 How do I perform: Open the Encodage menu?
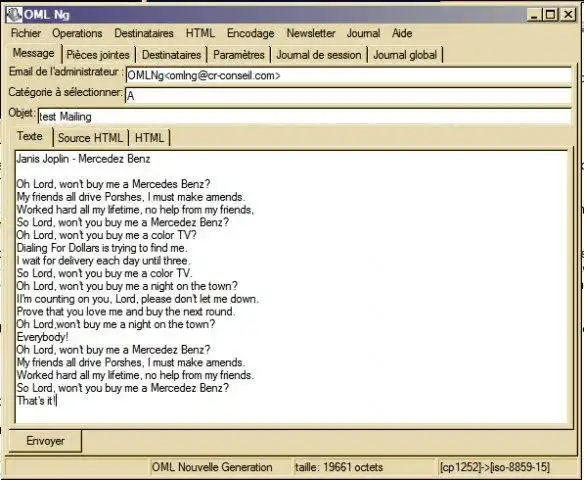click(x=251, y=33)
